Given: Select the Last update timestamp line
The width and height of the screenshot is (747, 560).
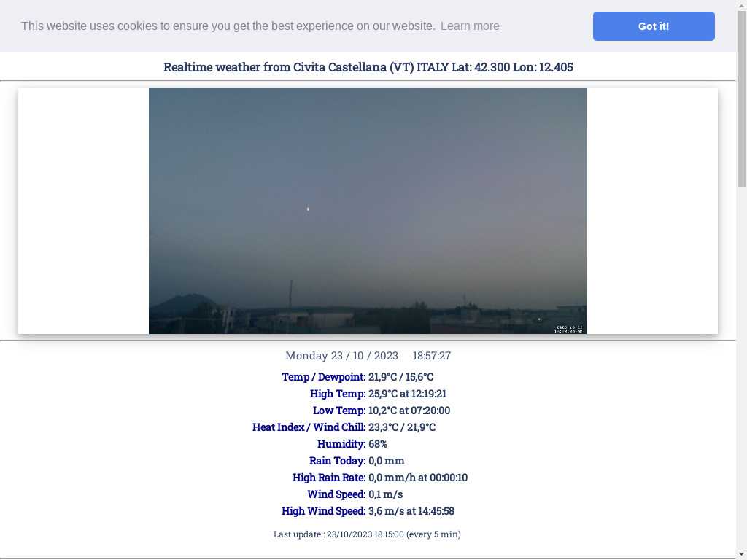Looking at the screenshot, I should coord(368,534).
